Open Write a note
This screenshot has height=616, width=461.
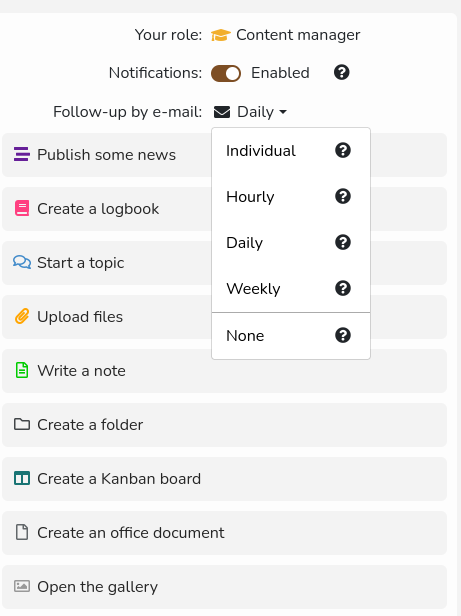[x=224, y=370]
